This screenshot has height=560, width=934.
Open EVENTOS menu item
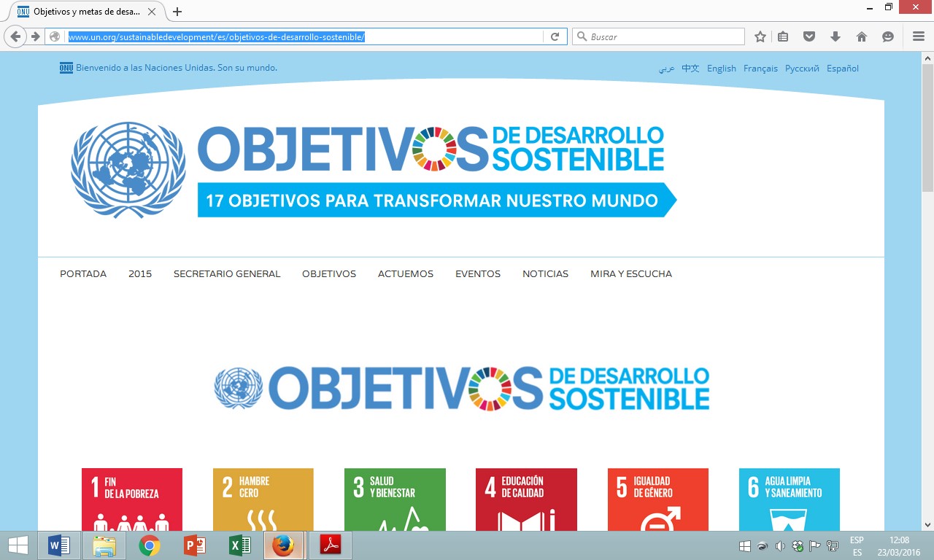click(478, 274)
